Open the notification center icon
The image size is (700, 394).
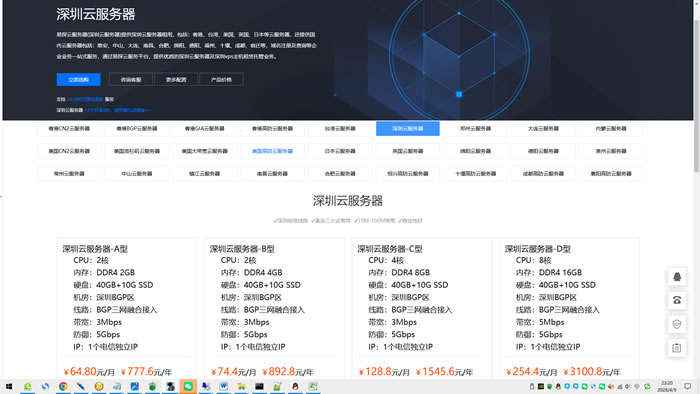click(x=688, y=386)
